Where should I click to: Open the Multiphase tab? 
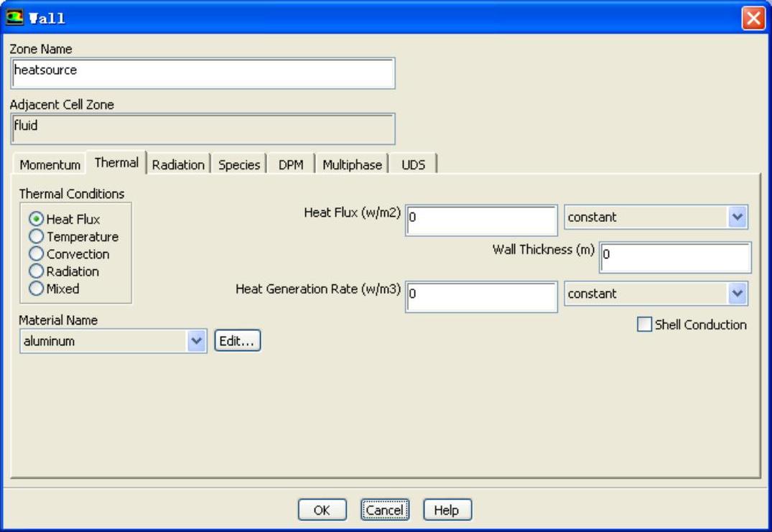pyautogui.click(x=352, y=164)
